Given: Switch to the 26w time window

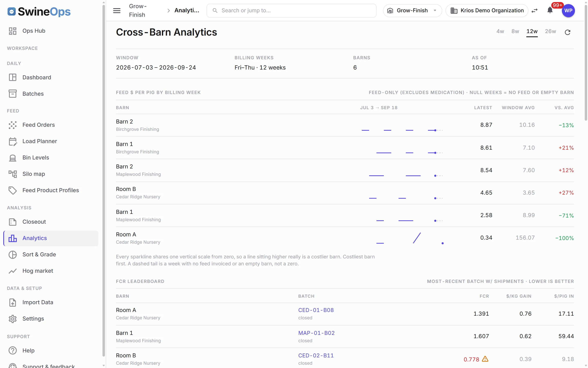Looking at the screenshot, I should (x=550, y=31).
